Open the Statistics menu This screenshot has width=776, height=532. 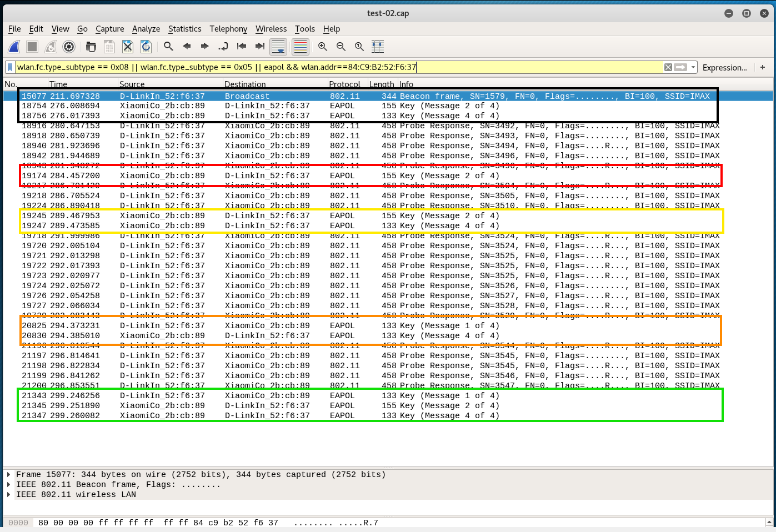tap(184, 29)
